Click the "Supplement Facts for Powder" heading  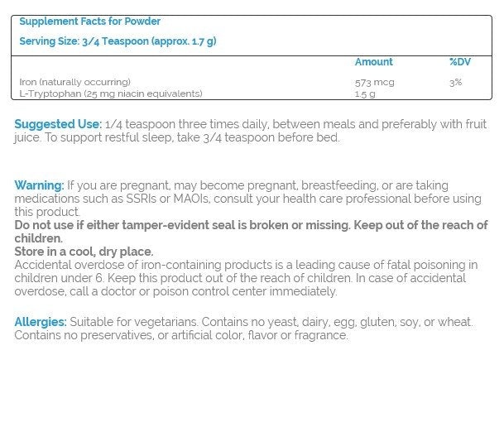[x=89, y=22]
